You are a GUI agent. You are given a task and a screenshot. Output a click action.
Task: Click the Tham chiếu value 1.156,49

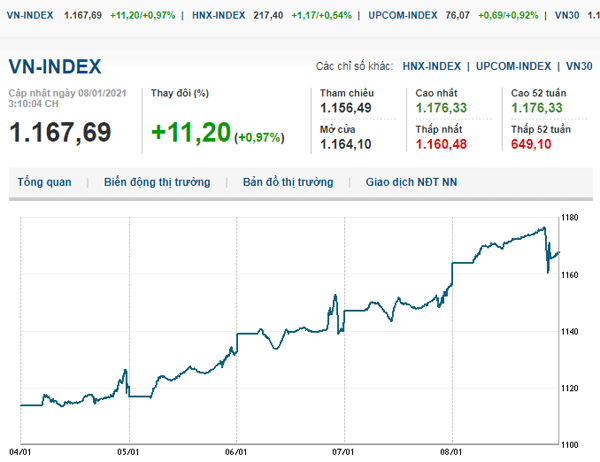click(346, 108)
